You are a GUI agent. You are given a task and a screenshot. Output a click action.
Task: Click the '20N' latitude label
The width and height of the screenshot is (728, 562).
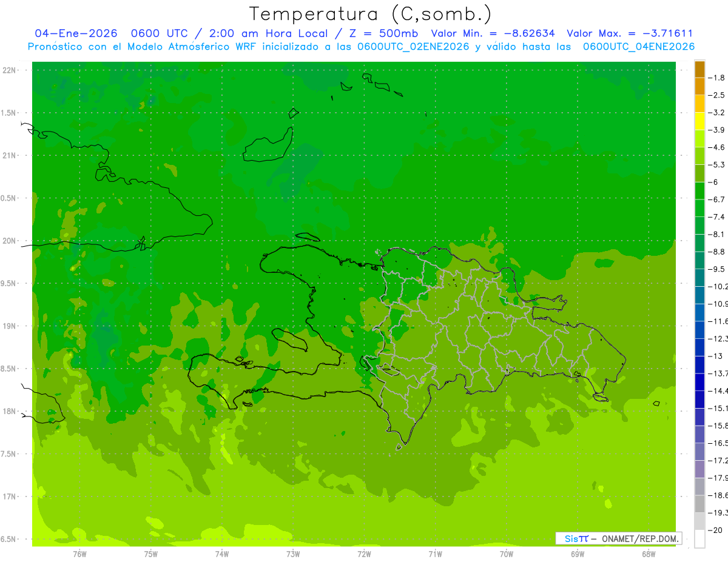pyautogui.click(x=10, y=241)
